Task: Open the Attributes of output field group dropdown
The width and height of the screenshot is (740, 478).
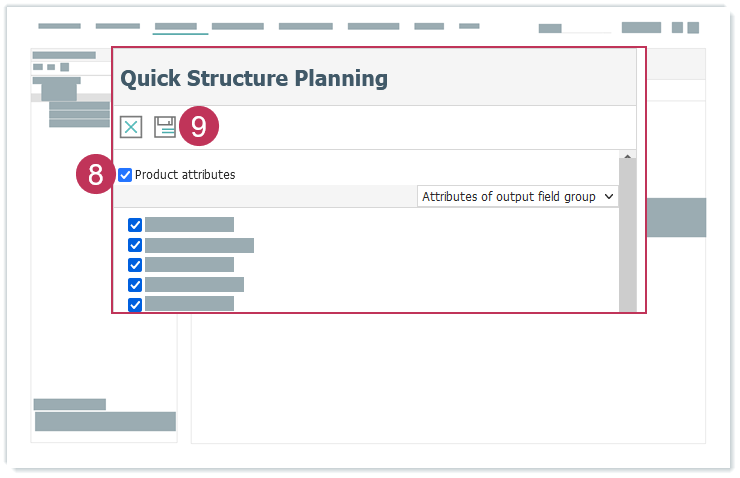Action: [518, 197]
